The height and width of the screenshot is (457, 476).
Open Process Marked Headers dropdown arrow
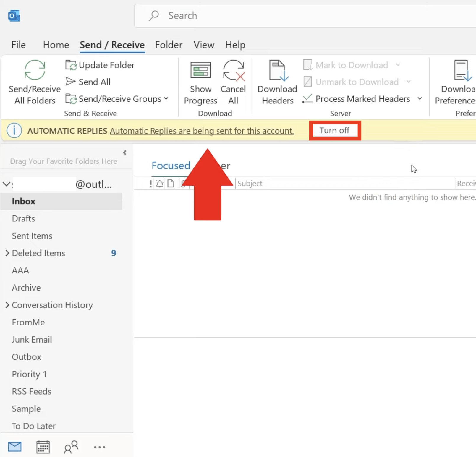tap(420, 98)
